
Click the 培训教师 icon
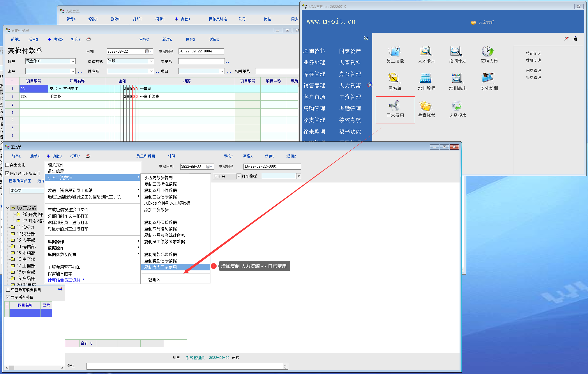tap(426, 79)
